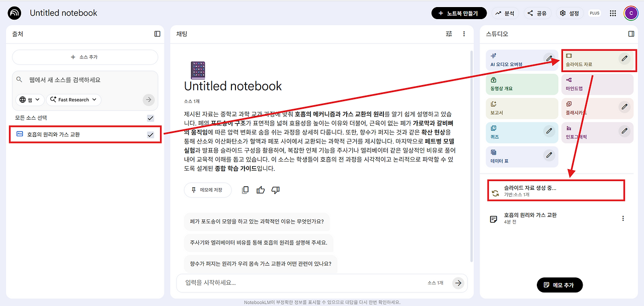
Task: Collapse the 스튜디오 panel
Action: tap(631, 34)
